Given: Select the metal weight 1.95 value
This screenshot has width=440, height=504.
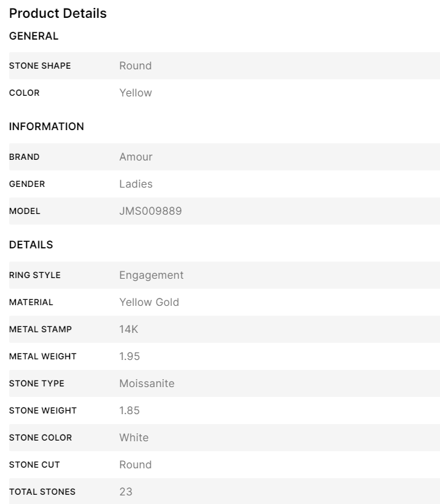Looking at the screenshot, I should pos(129,356).
